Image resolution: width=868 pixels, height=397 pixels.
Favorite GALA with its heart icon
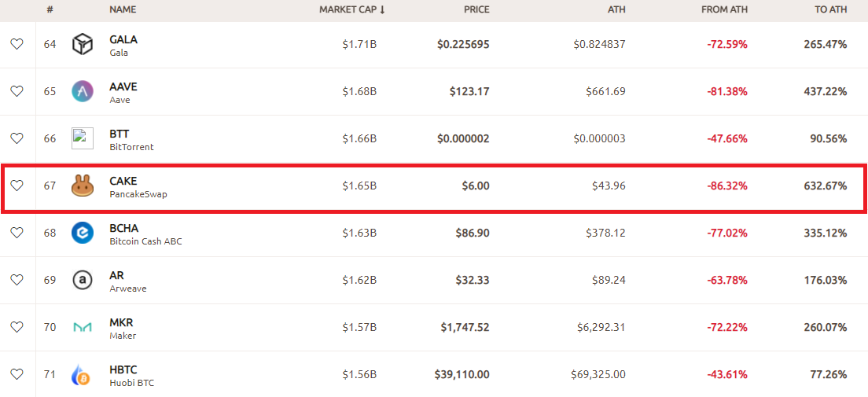point(17,44)
